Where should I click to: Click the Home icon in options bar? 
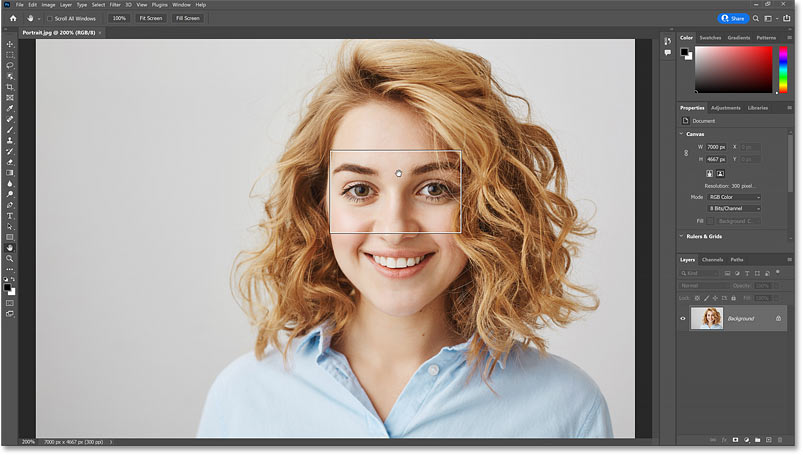pyautogui.click(x=13, y=18)
